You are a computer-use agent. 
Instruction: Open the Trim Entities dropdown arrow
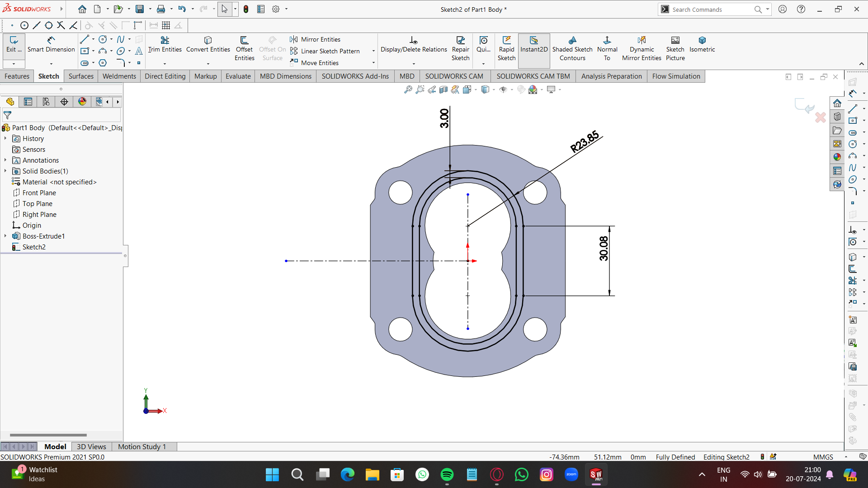tap(165, 64)
